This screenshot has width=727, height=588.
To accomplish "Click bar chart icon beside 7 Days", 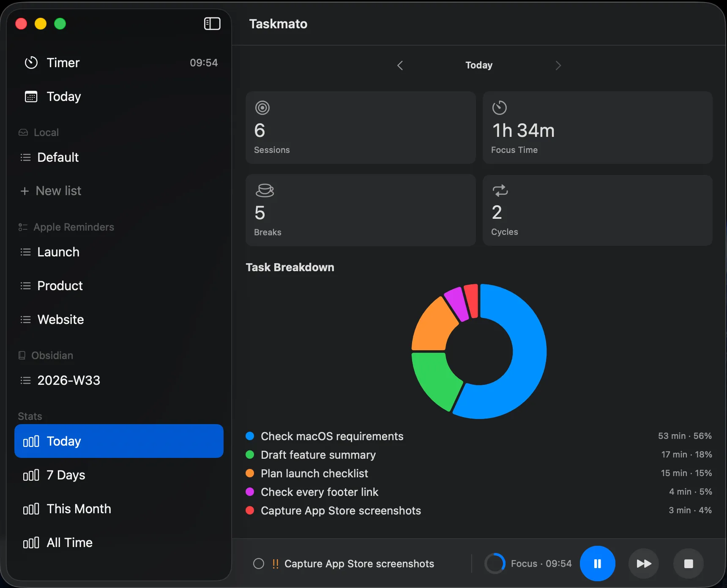I will click(31, 475).
